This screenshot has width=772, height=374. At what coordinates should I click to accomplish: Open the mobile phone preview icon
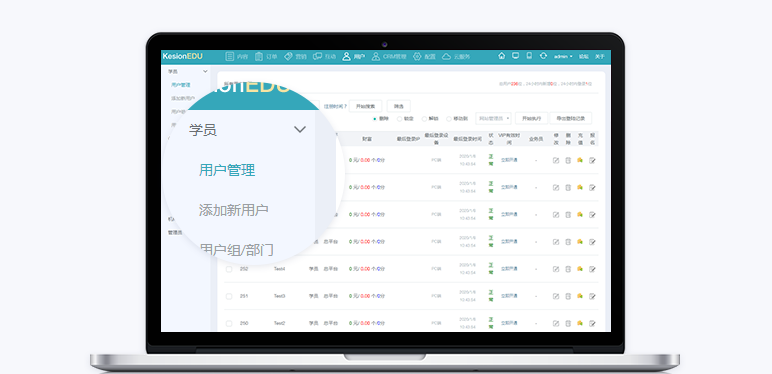click(x=529, y=56)
